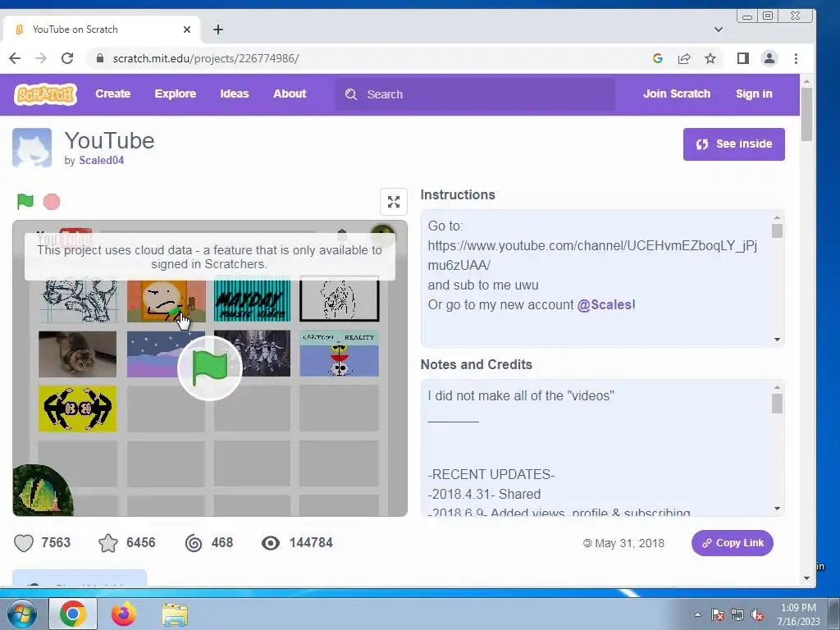Click the network tray icon
The height and width of the screenshot is (630, 840).
(737, 615)
